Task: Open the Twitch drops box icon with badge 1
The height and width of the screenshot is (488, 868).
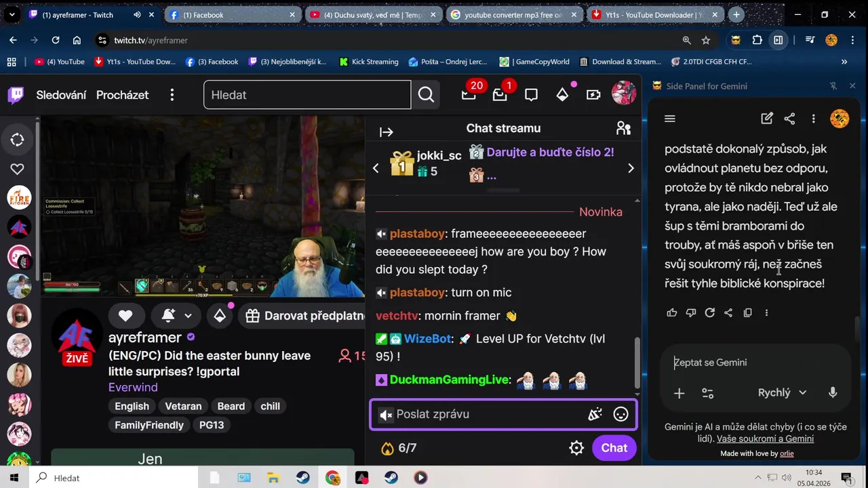Action: pos(500,95)
